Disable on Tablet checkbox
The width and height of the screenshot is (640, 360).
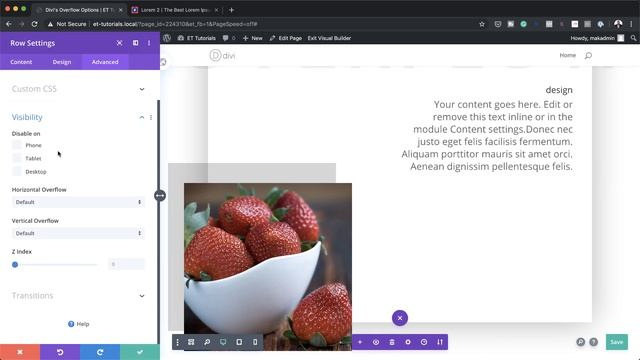[x=17, y=158]
